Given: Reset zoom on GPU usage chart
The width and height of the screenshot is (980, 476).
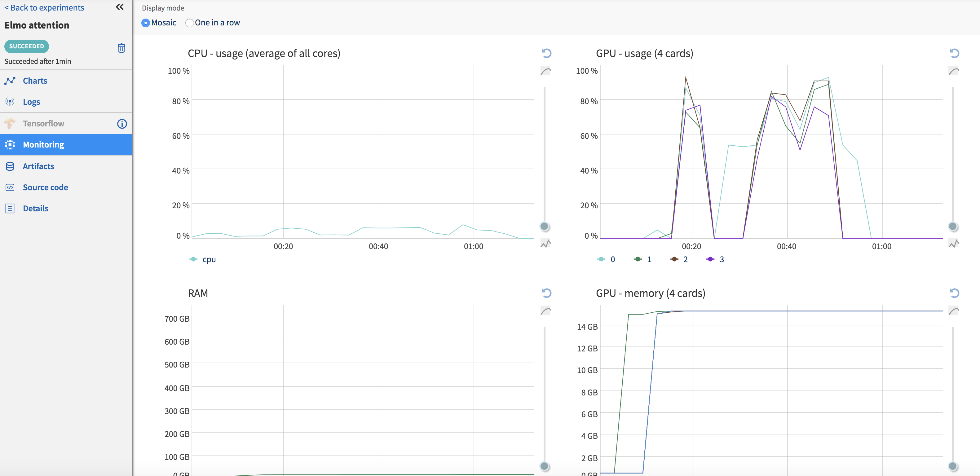Looking at the screenshot, I should point(954,53).
